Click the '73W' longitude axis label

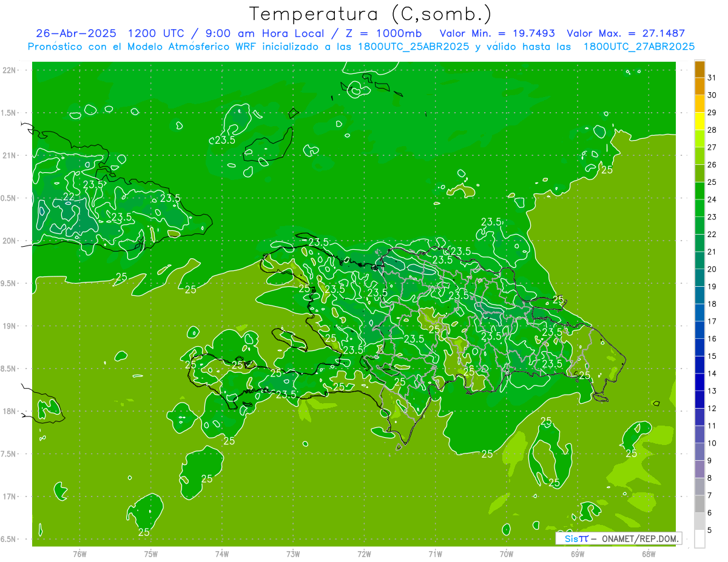pos(293,554)
